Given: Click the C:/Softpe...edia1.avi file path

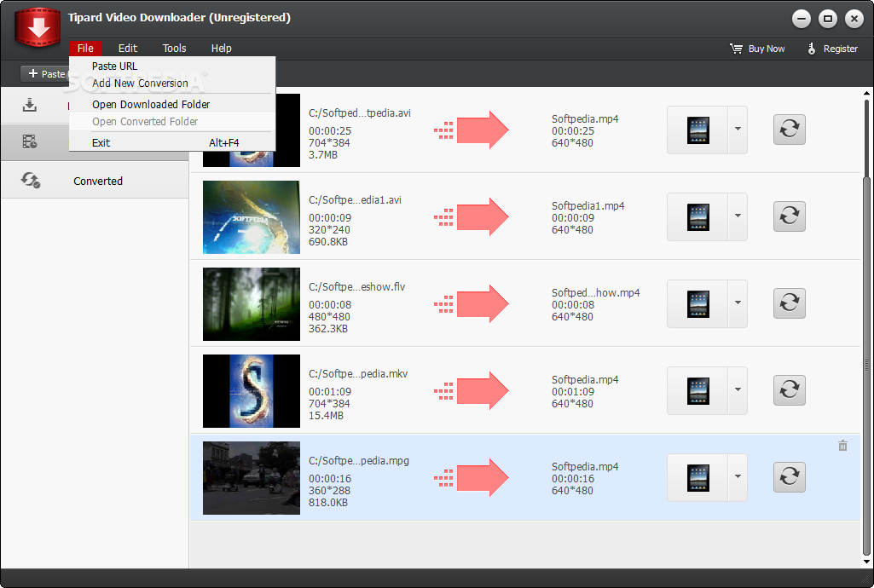Looking at the screenshot, I should [355, 200].
